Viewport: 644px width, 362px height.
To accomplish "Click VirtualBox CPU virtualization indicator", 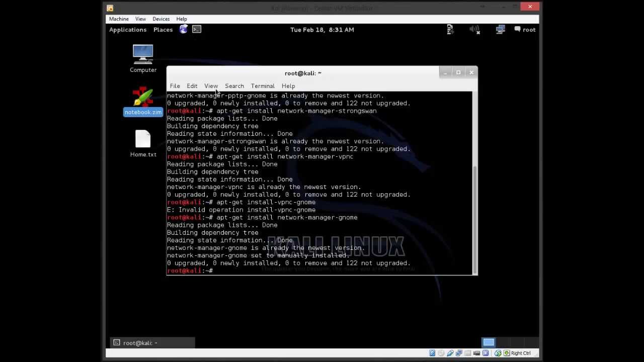I will pos(486,353).
